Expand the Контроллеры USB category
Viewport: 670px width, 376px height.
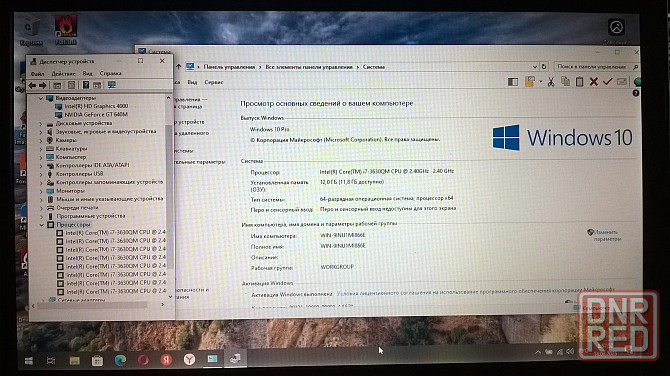pos(41,174)
